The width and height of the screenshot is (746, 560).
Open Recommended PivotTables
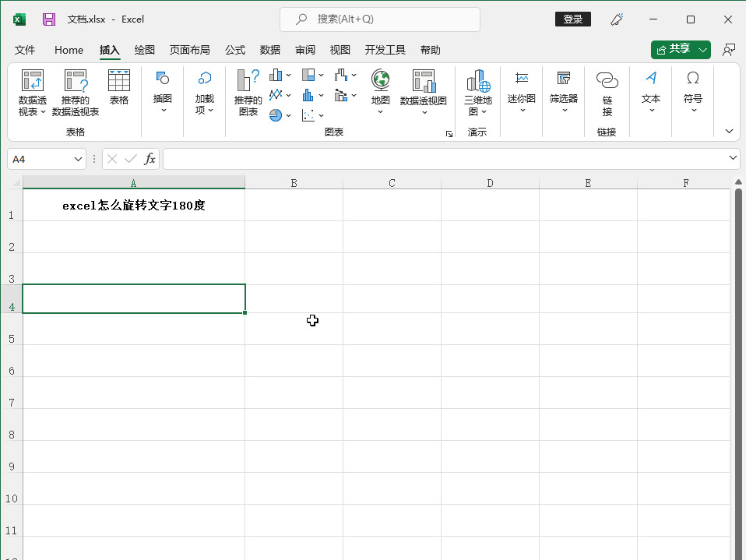point(76,93)
